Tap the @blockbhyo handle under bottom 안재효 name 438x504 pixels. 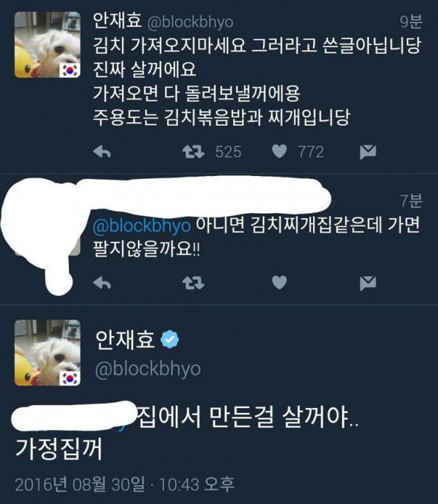pyautogui.click(x=148, y=369)
